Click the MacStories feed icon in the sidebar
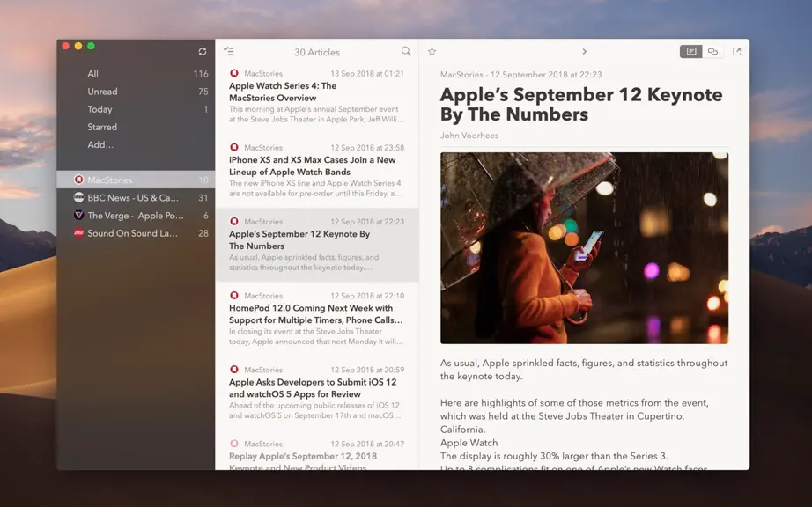The height and width of the screenshot is (507, 812). (78, 180)
